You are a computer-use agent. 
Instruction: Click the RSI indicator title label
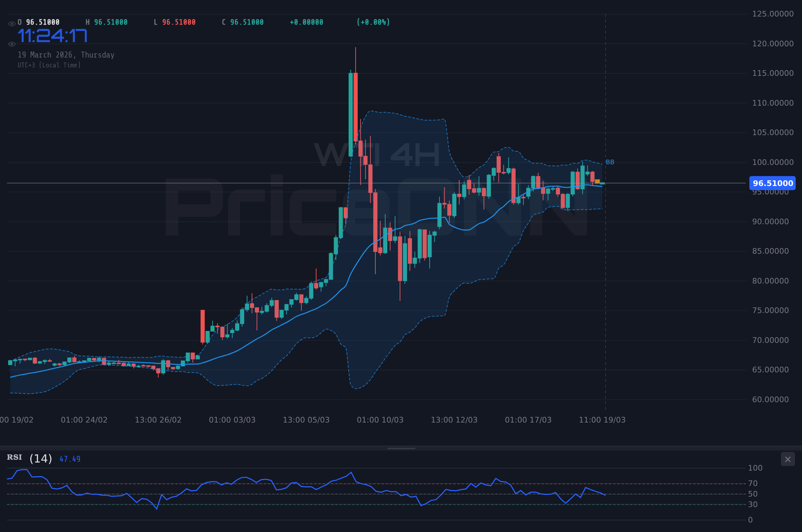14,458
